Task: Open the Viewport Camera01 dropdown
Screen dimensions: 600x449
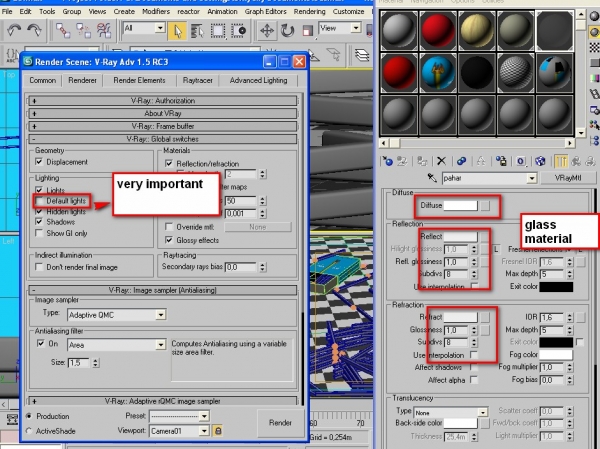Action: [204, 431]
